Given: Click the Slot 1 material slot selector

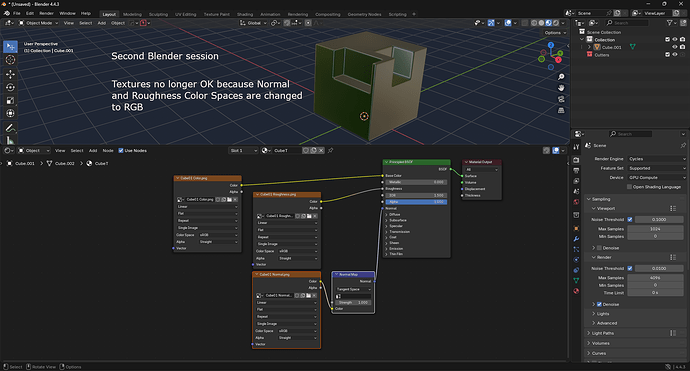Looking at the screenshot, I should 243,151.
